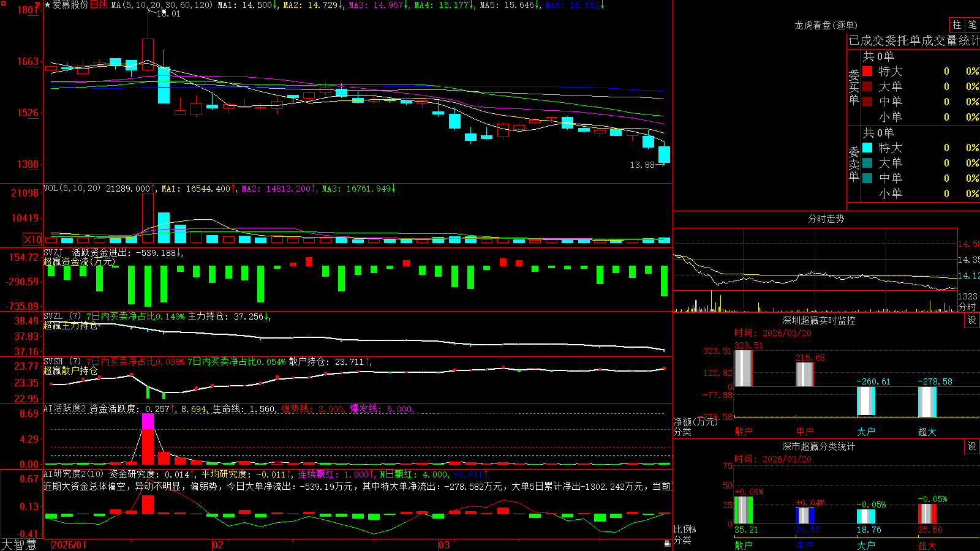Screen dimensions: 980x551
Task: Click the 18.01 high price annotation
Action: click(168, 13)
